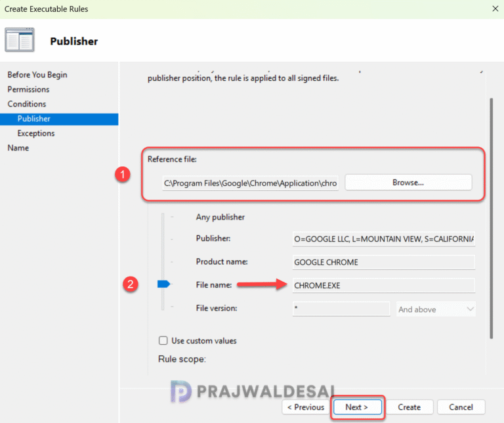
Task: Click the vertical scrollbar of the panel
Action: tap(491, 219)
